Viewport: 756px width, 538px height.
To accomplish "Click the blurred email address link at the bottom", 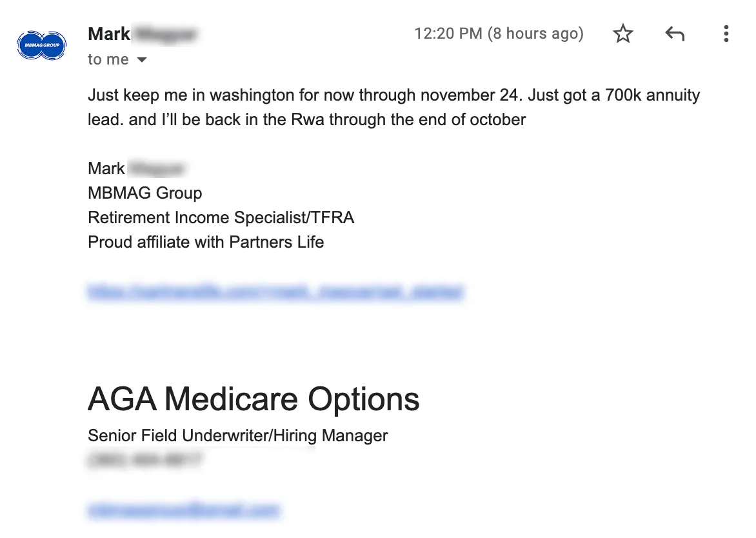I will pos(184,510).
